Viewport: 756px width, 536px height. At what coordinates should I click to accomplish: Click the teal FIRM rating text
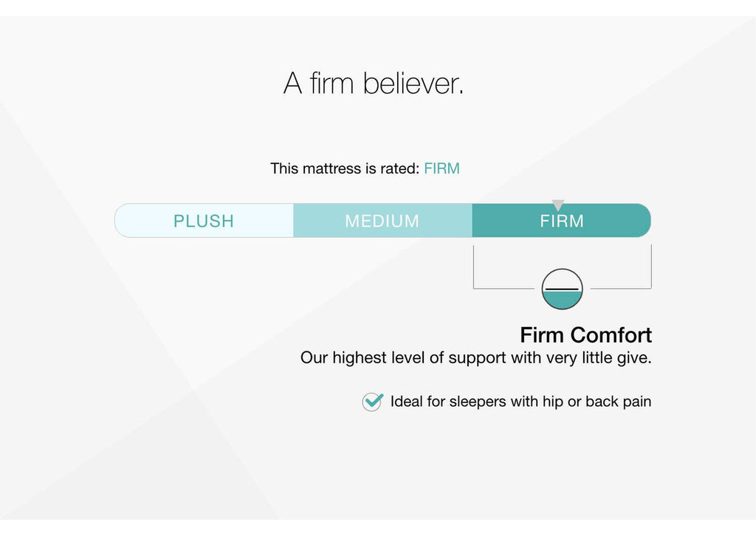[x=441, y=168]
